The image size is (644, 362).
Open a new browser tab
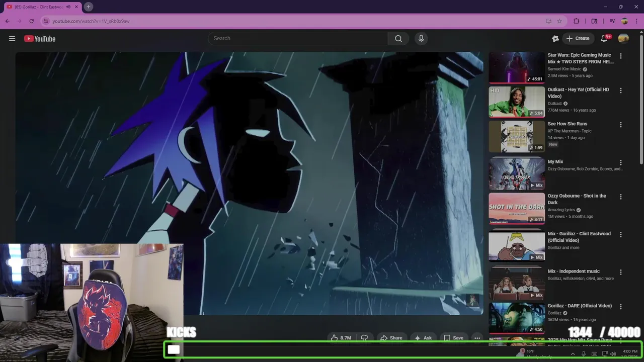[88, 7]
